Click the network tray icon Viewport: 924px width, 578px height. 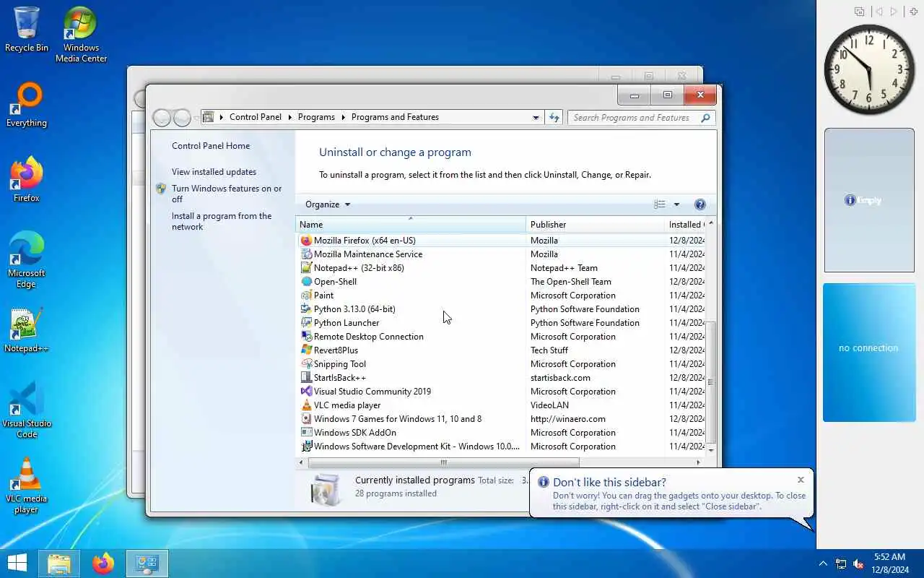pos(841,564)
